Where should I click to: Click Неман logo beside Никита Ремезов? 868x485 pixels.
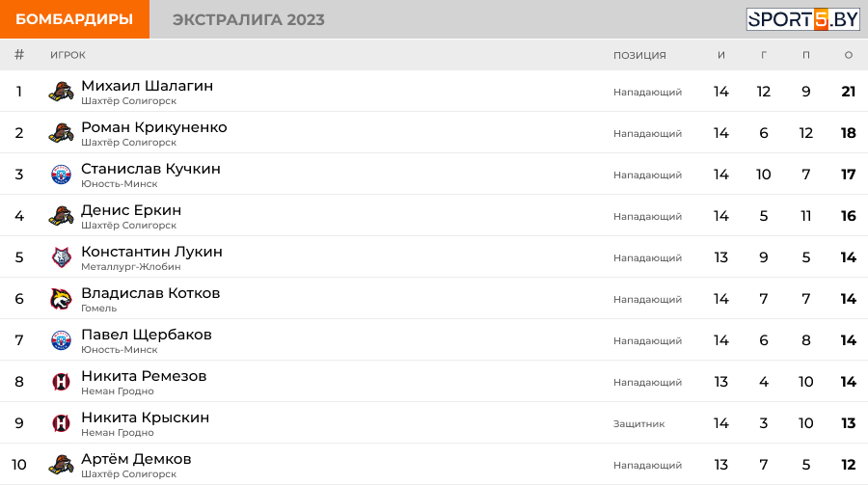[x=61, y=382]
